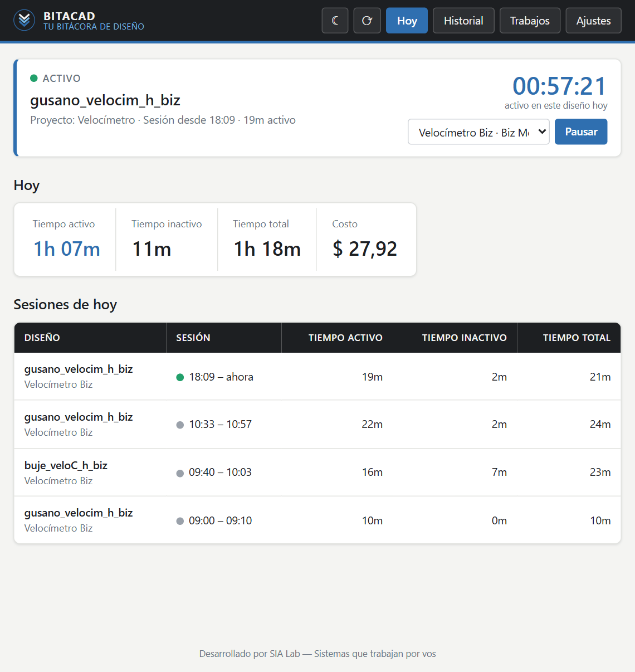This screenshot has height=672, width=635.
Task: Select the session 09:00 – 09:10
Action: pyautogui.click(x=317, y=520)
